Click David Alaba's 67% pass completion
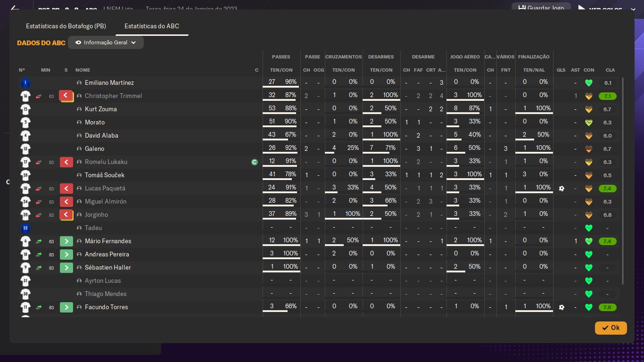 pos(291,135)
